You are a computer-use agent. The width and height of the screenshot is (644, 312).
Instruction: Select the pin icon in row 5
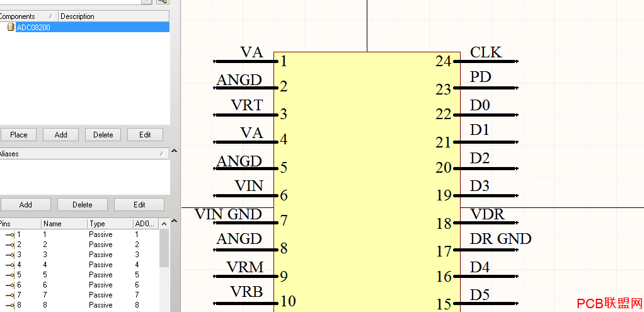click(x=10, y=275)
